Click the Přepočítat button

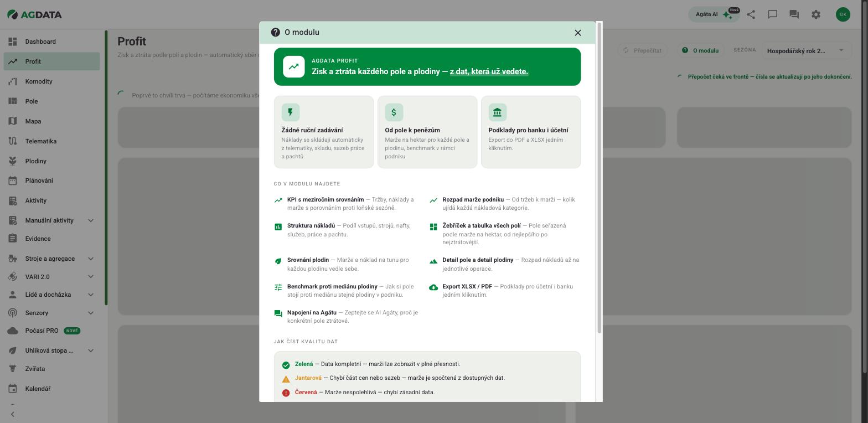pos(643,50)
